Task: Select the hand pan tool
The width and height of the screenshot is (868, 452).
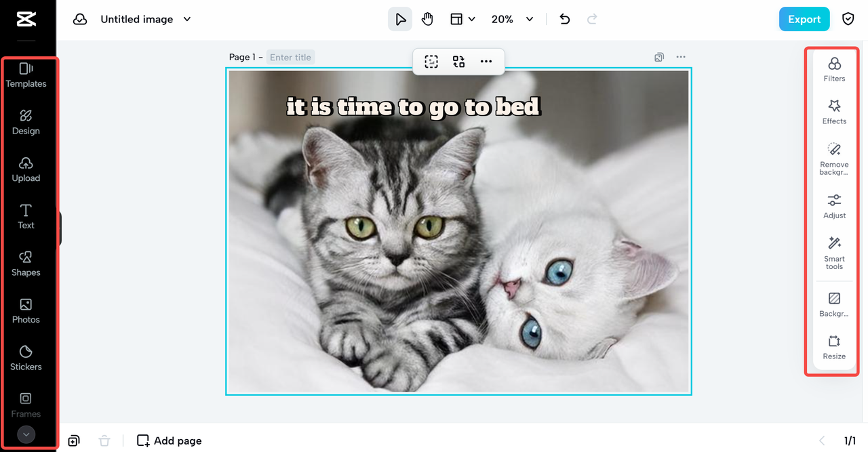Action: click(x=427, y=20)
